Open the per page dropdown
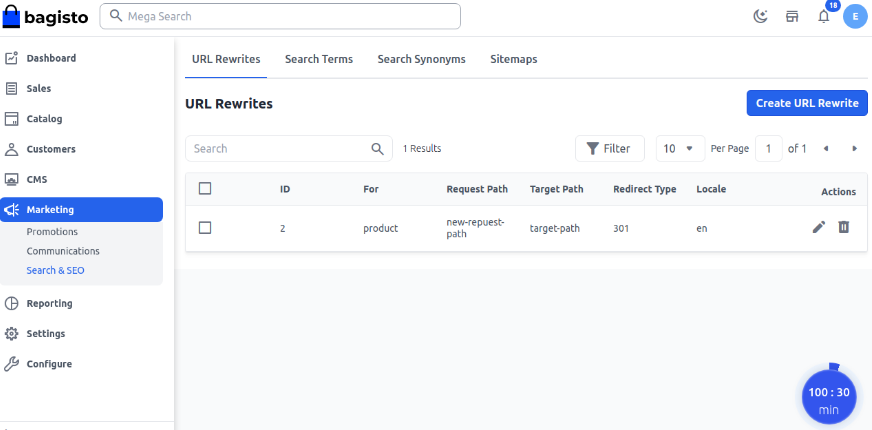 pyautogui.click(x=680, y=149)
